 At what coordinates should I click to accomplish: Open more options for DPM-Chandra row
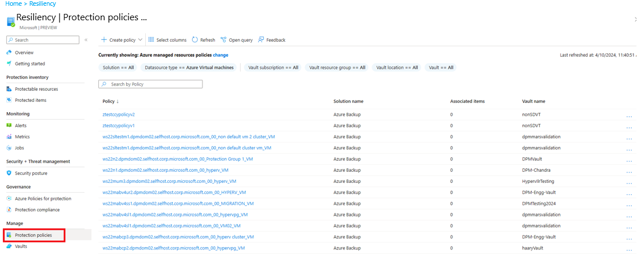click(629, 172)
